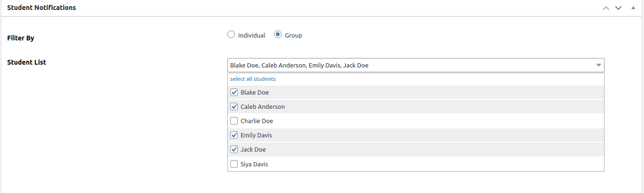The height and width of the screenshot is (193, 644).
Task: Move Student Notifications panel up
Action: tap(605, 8)
